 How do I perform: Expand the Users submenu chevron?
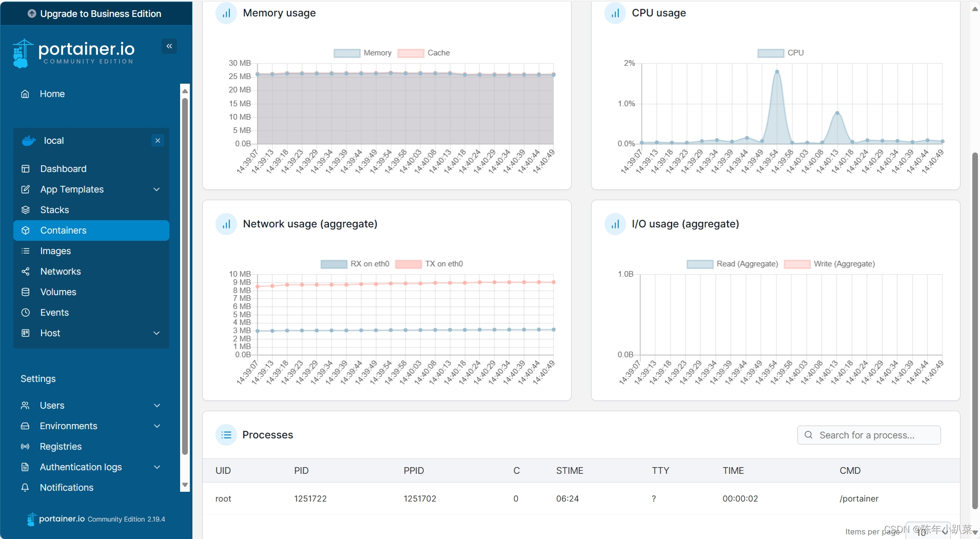(157, 406)
